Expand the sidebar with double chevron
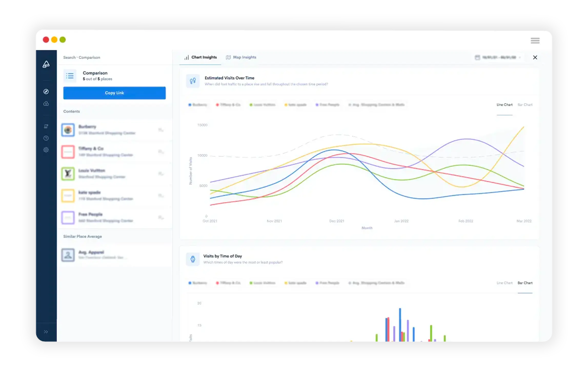 click(46, 332)
